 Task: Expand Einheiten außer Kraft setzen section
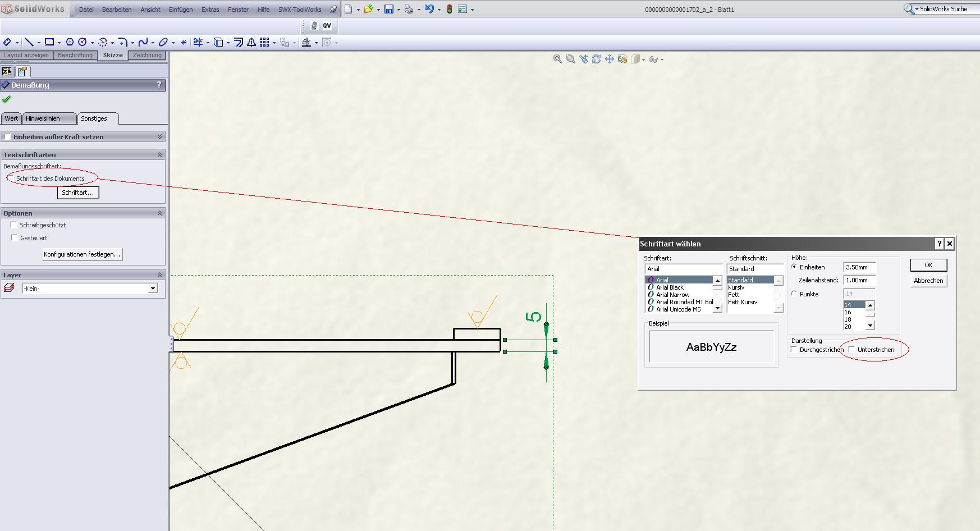coord(159,137)
